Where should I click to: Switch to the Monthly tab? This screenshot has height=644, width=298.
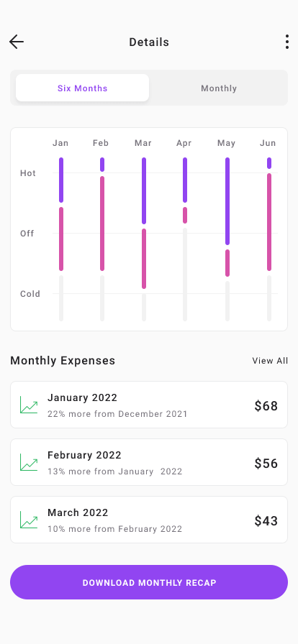[219, 88]
